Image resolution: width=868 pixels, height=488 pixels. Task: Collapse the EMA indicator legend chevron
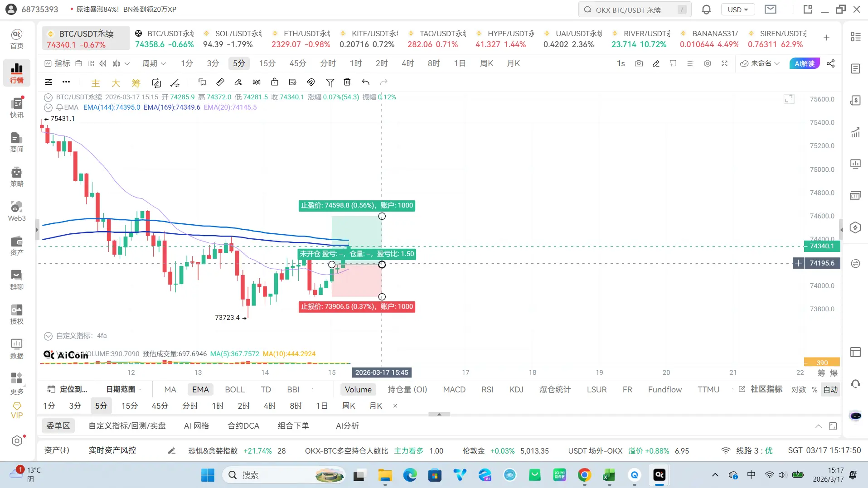48,107
